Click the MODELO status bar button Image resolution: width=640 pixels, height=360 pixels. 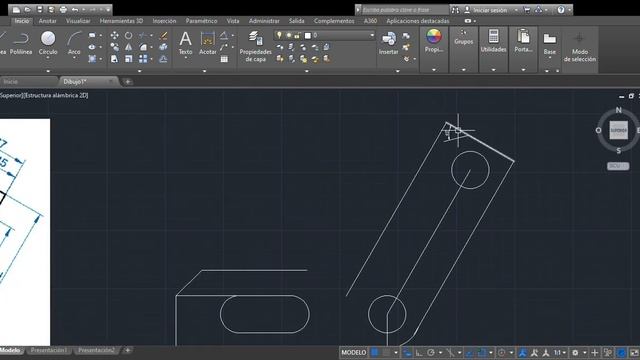tap(353, 352)
